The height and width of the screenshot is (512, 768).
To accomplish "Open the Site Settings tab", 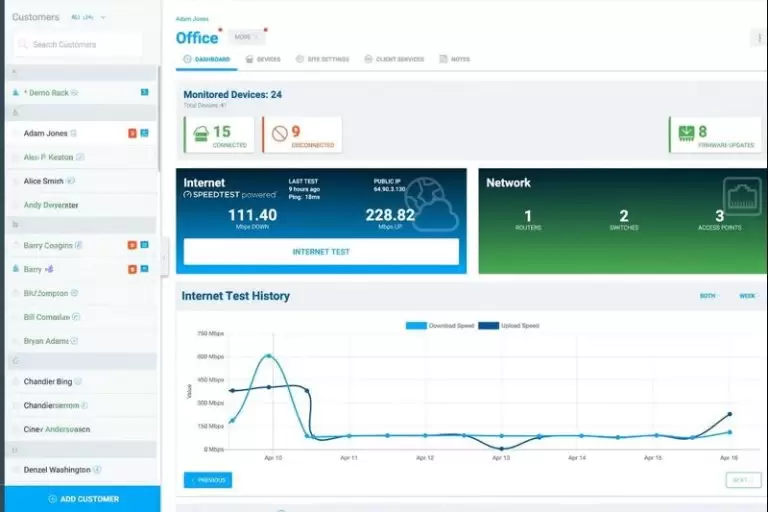I will click(x=322, y=60).
